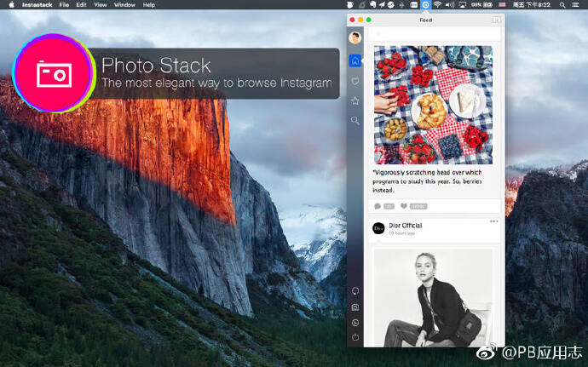Click the date and time in menu bar
Screen dimensions: 588x367
tap(532, 5)
